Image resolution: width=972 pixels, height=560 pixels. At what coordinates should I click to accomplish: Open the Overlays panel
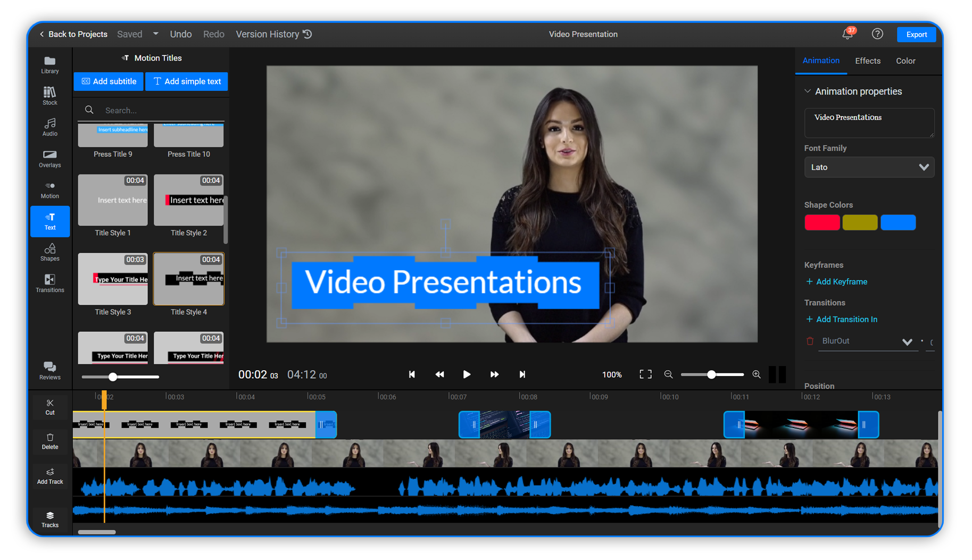[49, 158]
